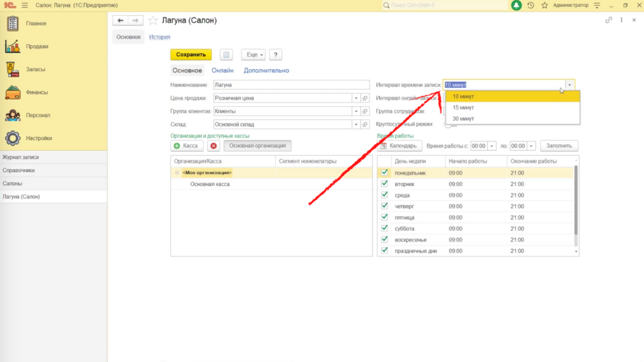Copy link to this form icon

click(x=609, y=20)
